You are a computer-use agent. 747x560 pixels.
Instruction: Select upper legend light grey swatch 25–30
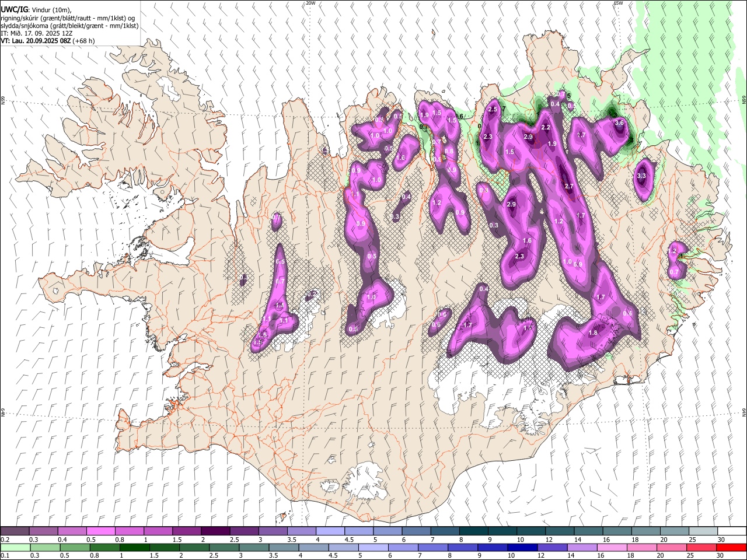(703, 531)
